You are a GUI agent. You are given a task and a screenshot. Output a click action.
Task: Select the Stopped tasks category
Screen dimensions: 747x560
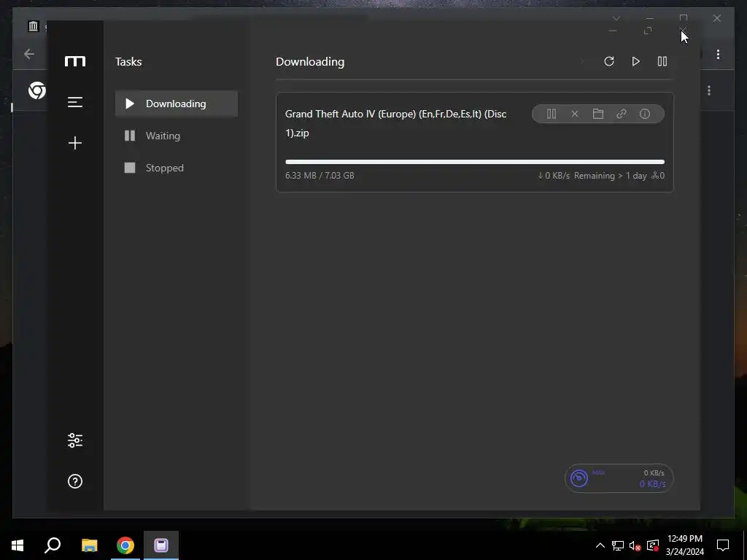tap(177, 168)
